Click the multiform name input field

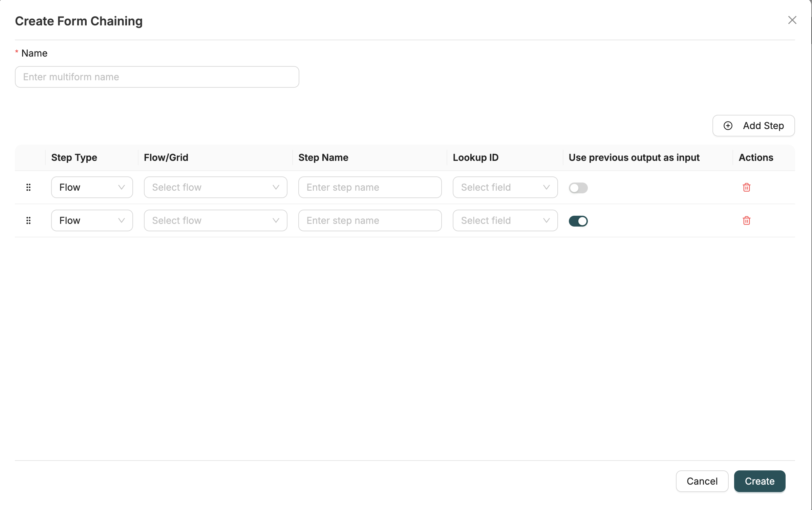tap(157, 77)
